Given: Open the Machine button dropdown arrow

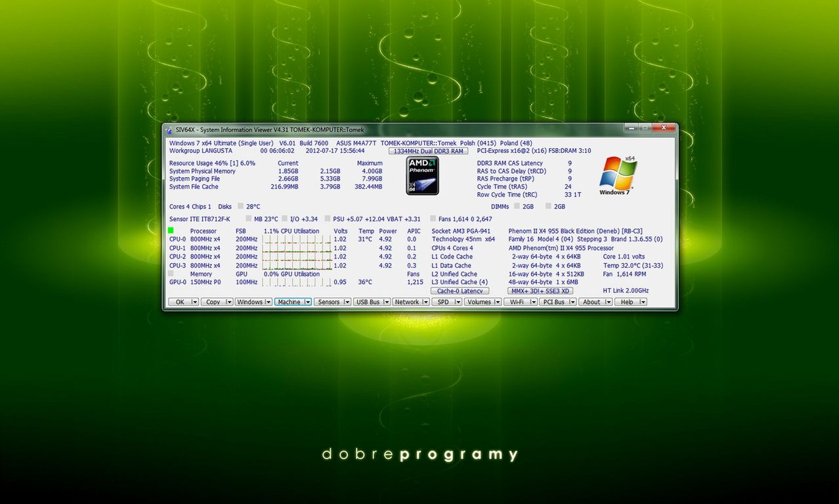Looking at the screenshot, I should (x=307, y=302).
